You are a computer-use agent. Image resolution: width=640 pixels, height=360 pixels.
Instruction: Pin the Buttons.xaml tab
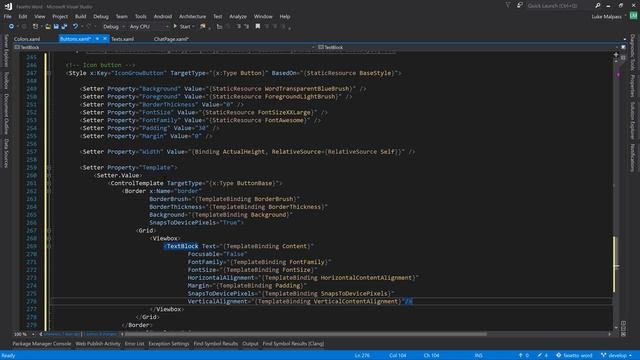(97, 39)
